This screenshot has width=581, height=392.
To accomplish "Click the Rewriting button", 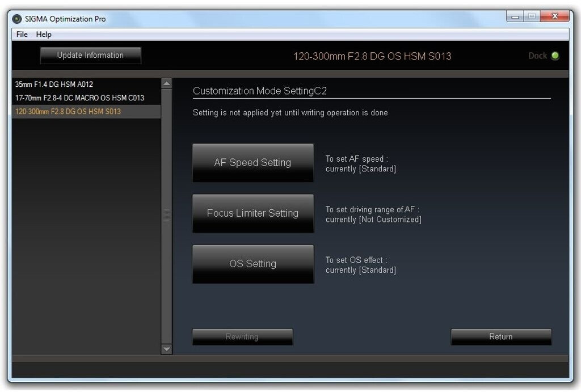I will coord(242,337).
